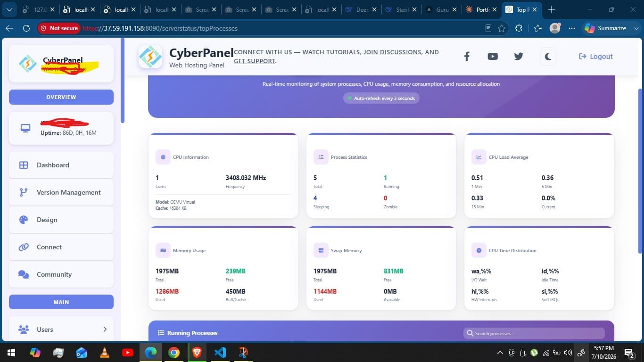Click the 1286MB used memory value
The width and height of the screenshot is (644, 362).
tap(167, 291)
